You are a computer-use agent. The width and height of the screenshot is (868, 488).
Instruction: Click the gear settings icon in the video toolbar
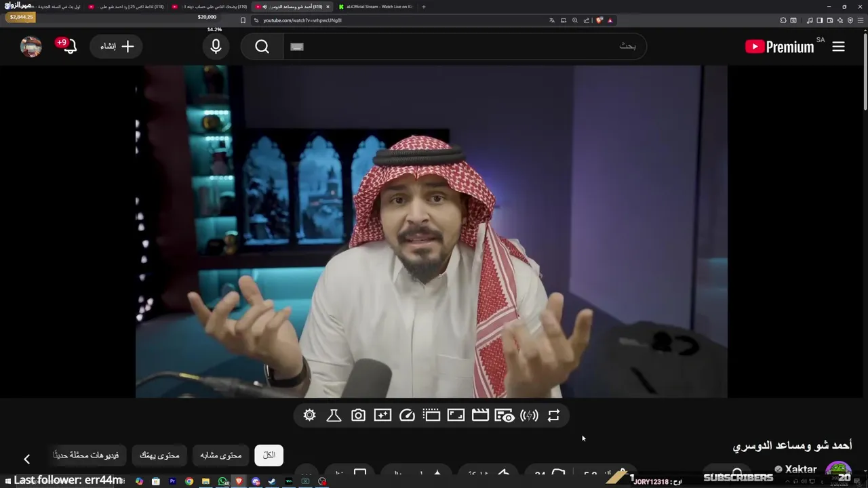point(310,415)
